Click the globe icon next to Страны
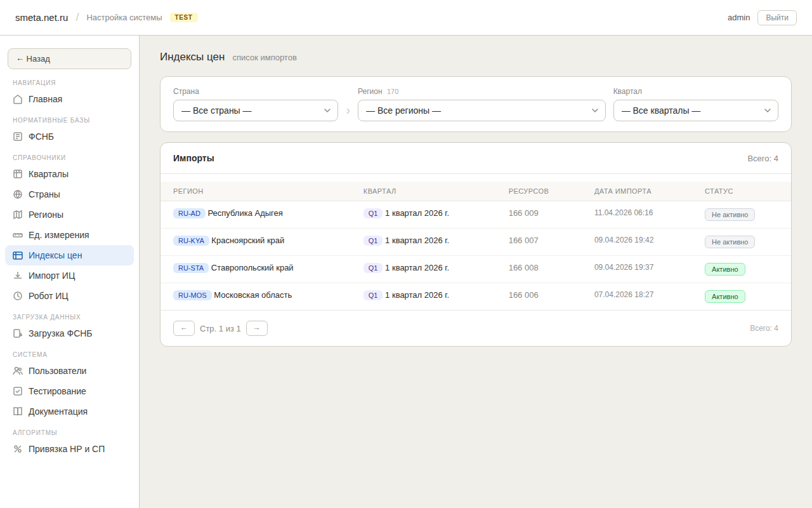Screen dimensions: 812x508 click(x=18, y=194)
